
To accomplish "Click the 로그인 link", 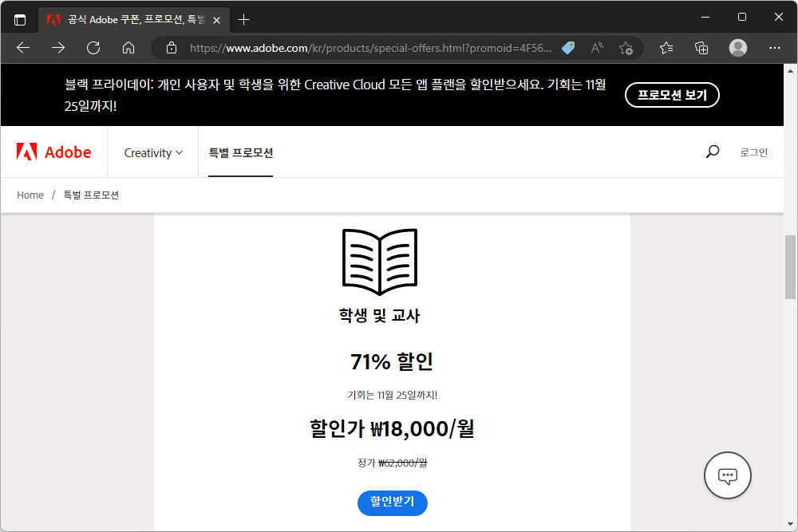I will click(754, 152).
